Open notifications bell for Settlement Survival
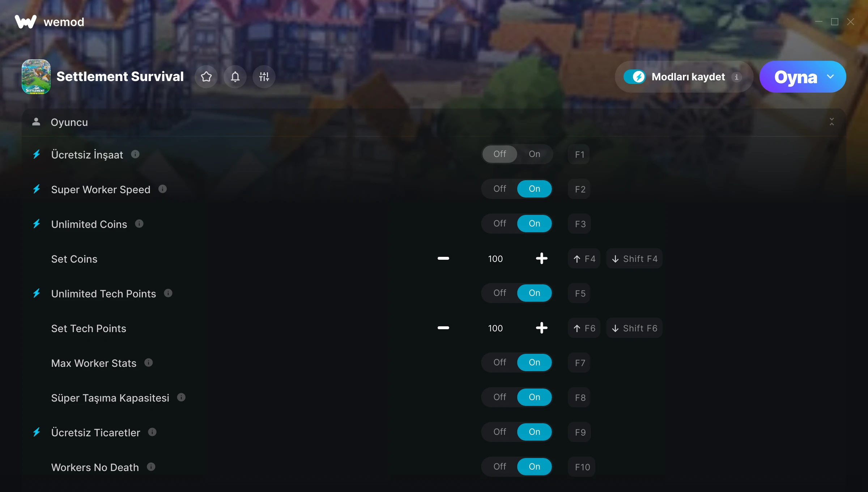This screenshot has height=492, width=868. (235, 77)
